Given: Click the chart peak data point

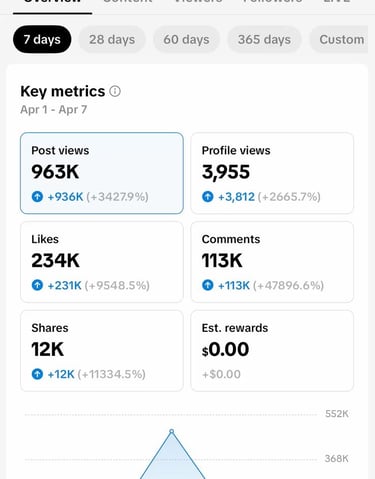Looking at the screenshot, I should point(172,431).
